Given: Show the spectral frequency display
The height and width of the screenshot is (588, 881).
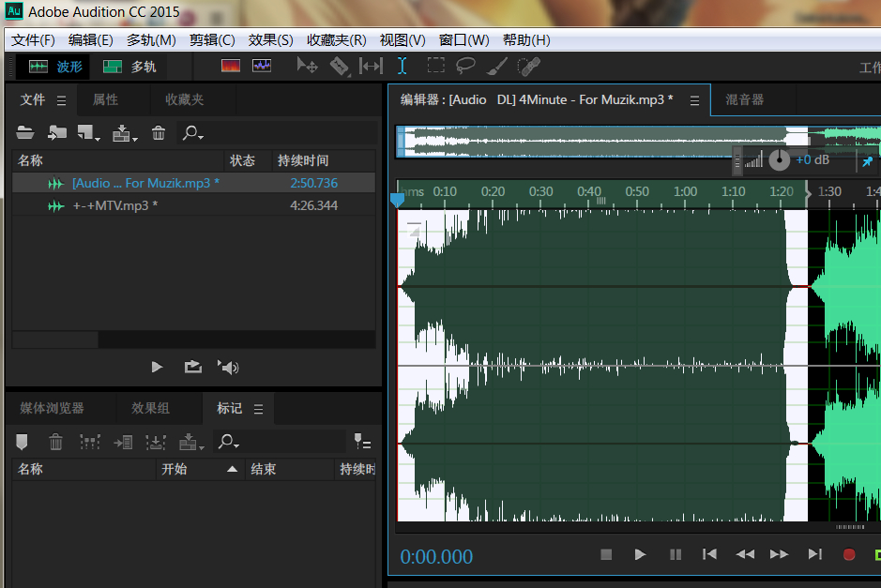Looking at the screenshot, I should click(231, 66).
